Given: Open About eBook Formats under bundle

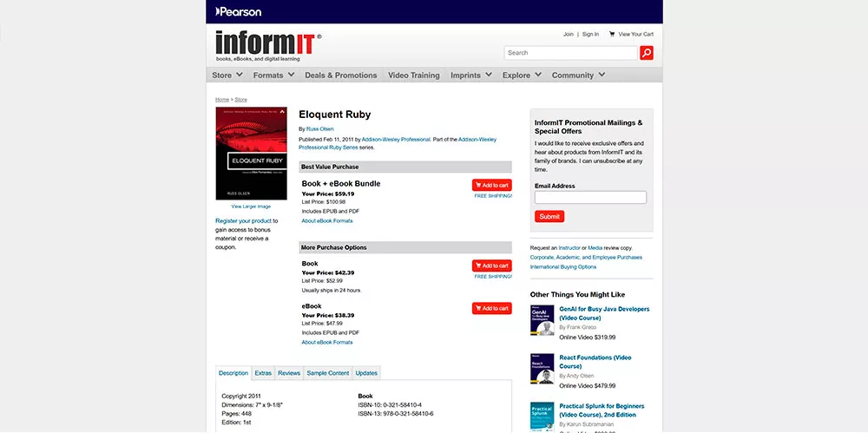Looking at the screenshot, I should coord(327,221).
